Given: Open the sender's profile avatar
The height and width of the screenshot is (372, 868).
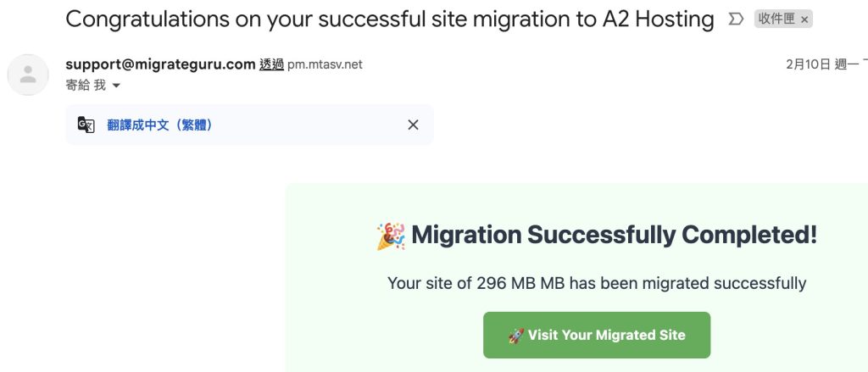Looking at the screenshot, I should 28,75.
